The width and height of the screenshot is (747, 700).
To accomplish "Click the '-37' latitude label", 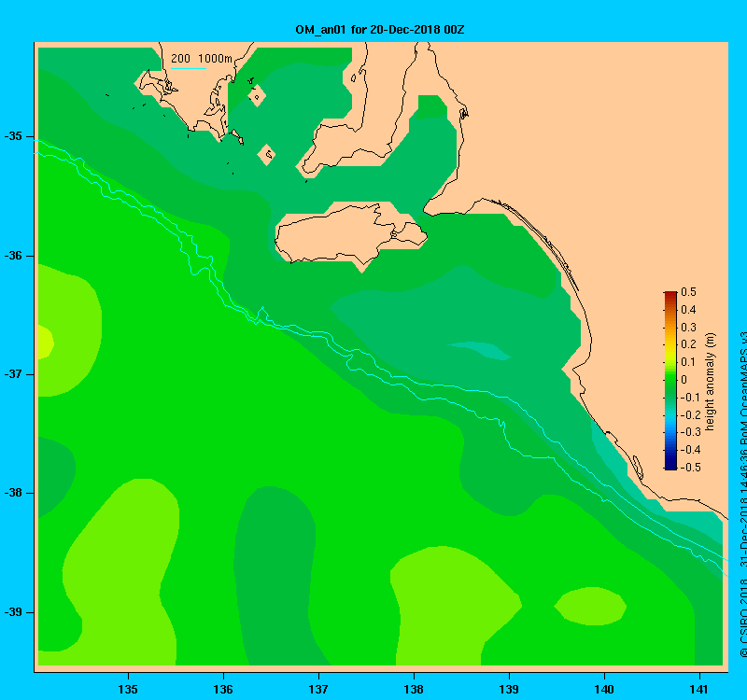I will [x=13, y=374].
